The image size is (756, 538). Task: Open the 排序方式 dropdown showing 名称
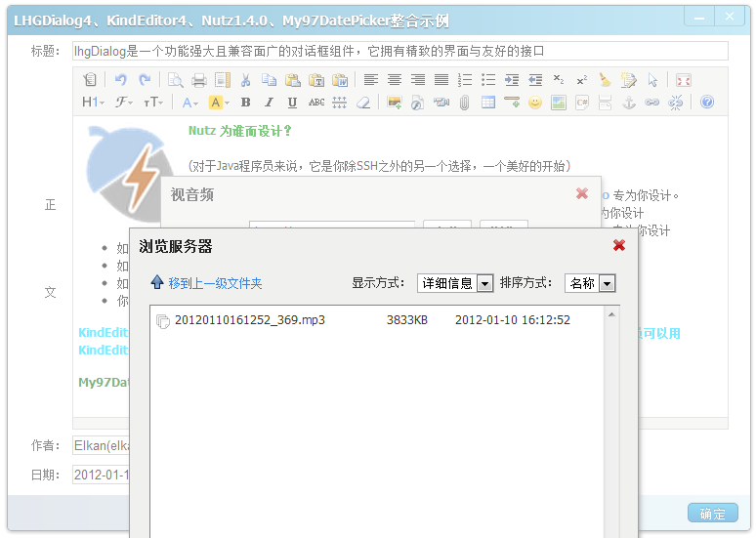tap(590, 283)
